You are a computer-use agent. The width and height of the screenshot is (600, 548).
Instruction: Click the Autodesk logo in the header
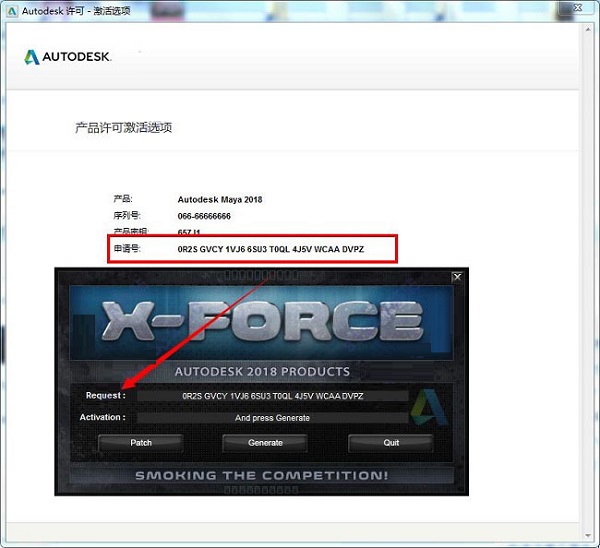(68, 57)
